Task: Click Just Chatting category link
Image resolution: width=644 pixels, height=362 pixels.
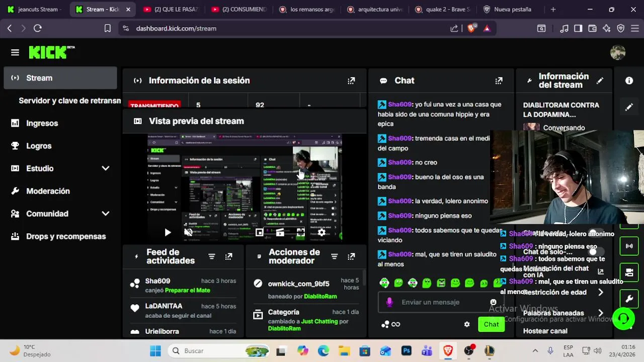Action: pyautogui.click(x=319, y=321)
